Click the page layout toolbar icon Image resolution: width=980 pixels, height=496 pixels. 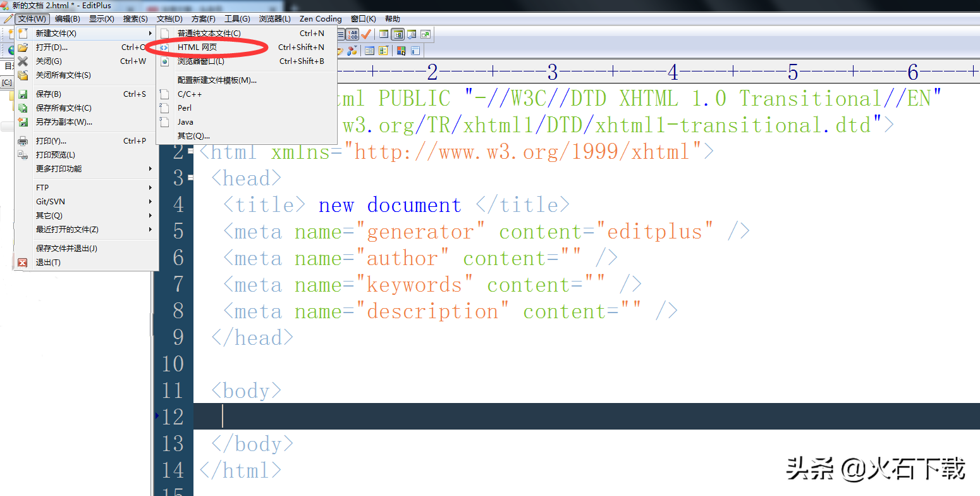[415, 51]
